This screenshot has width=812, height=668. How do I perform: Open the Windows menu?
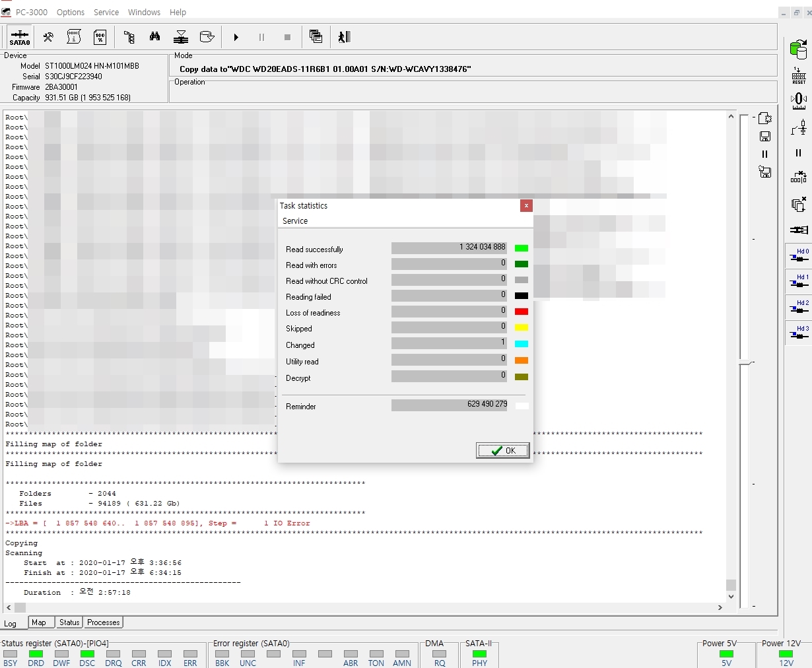pyautogui.click(x=144, y=12)
